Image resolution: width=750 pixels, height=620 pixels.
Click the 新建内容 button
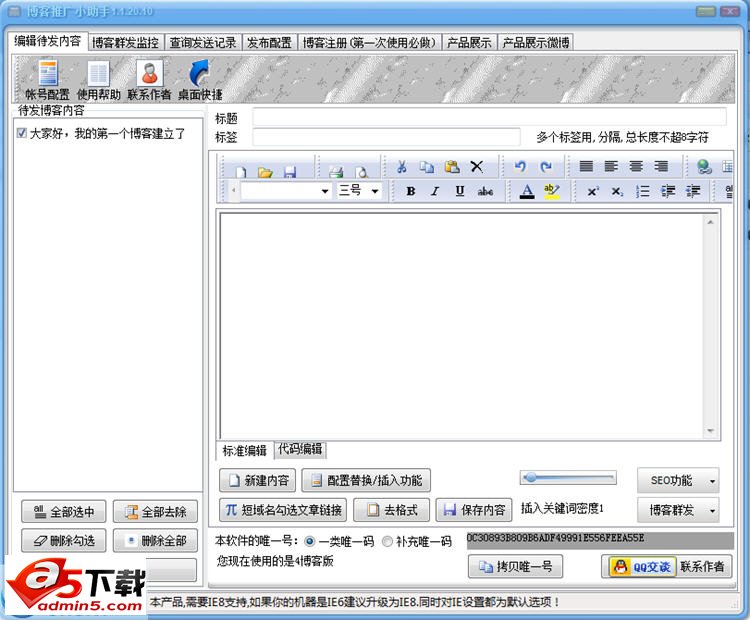pos(257,480)
